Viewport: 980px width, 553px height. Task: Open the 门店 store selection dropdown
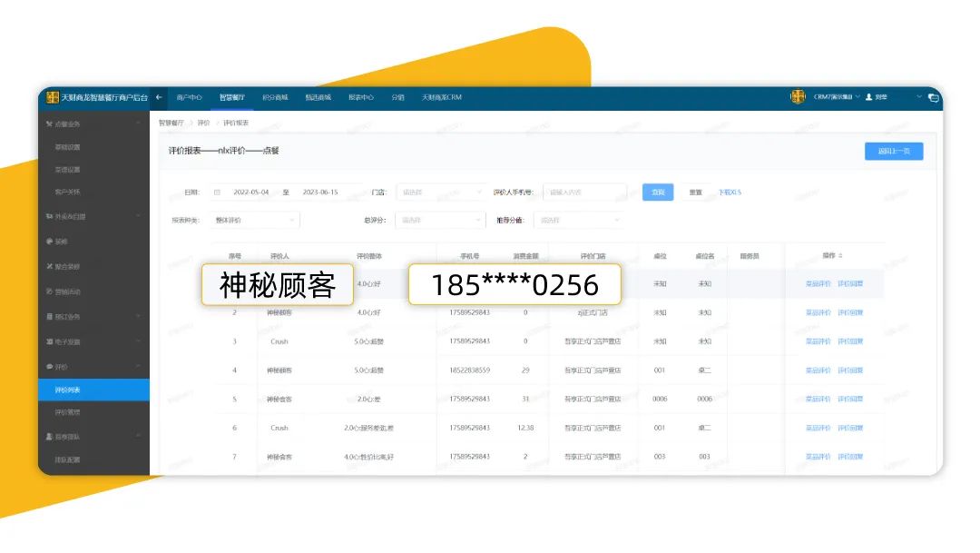coord(441,193)
